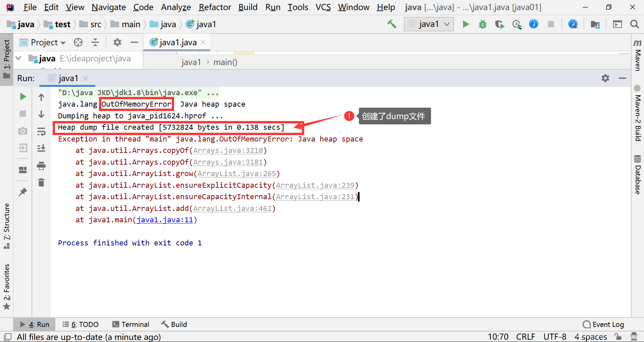Toggle tool window bars icon in status bar

click(x=7, y=337)
